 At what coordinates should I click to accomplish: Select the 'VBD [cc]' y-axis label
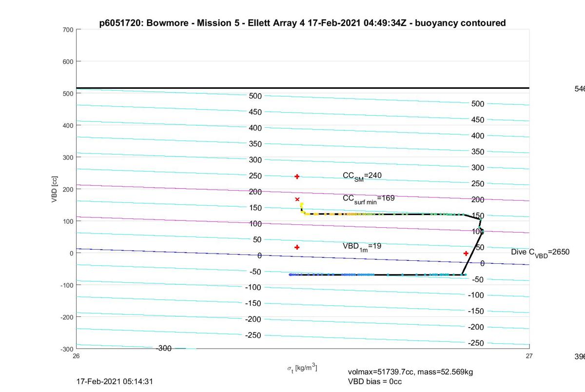[x=55, y=189]
